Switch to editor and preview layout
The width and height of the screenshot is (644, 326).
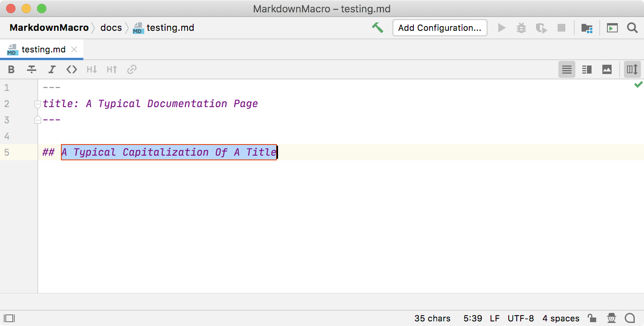(587, 69)
